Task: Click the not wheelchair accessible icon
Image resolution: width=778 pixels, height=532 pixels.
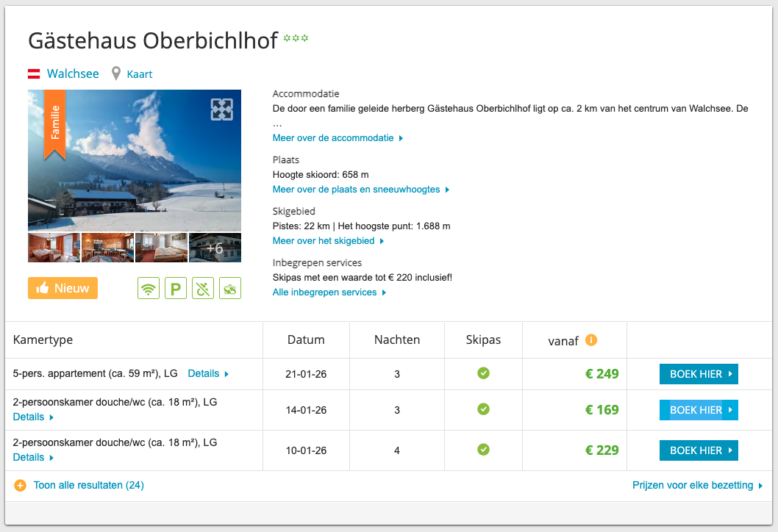Action: coord(203,289)
